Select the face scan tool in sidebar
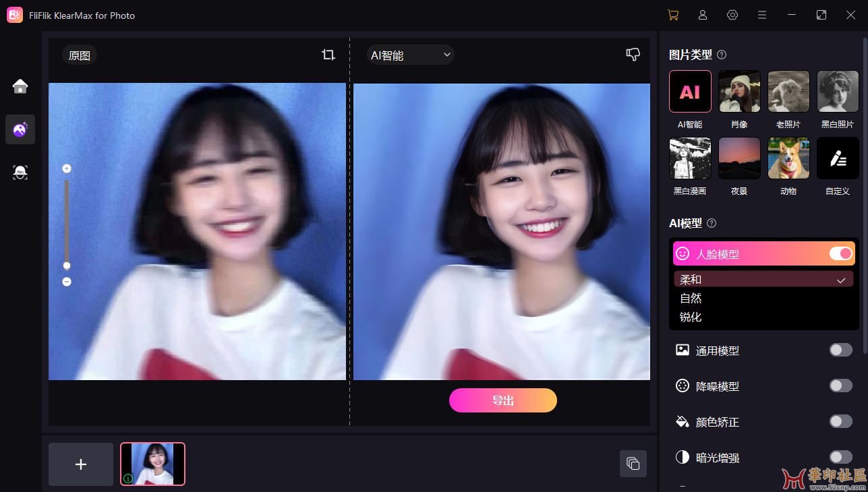 tap(20, 173)
